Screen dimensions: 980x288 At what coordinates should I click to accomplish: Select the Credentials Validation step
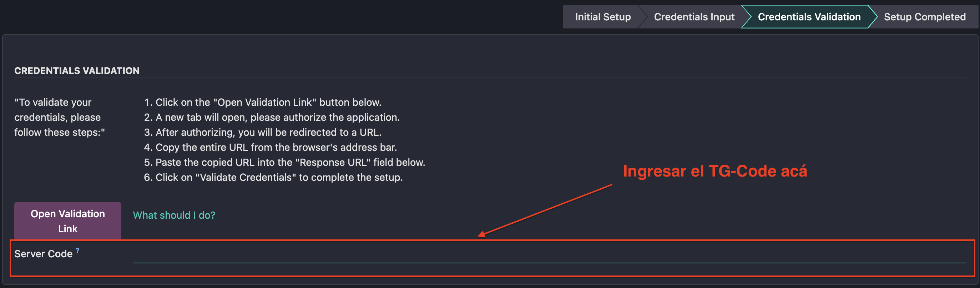click(x=809, y=17)
